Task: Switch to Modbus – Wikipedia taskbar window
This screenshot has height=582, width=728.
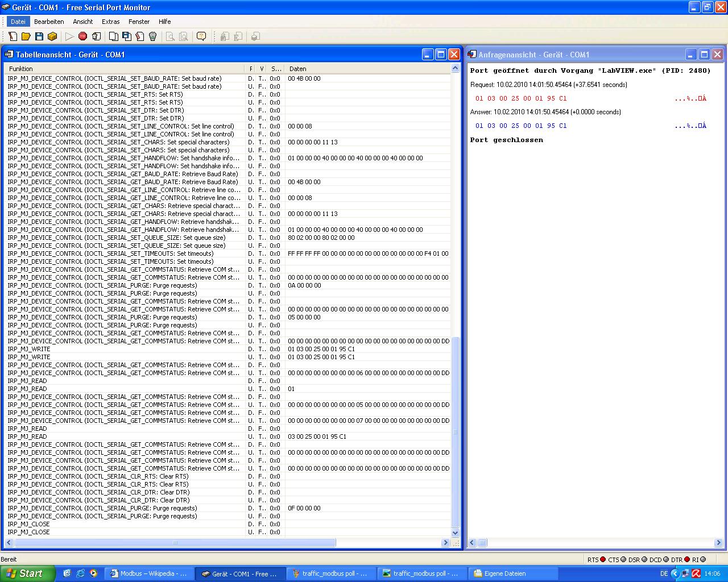Action: [150, 573]
